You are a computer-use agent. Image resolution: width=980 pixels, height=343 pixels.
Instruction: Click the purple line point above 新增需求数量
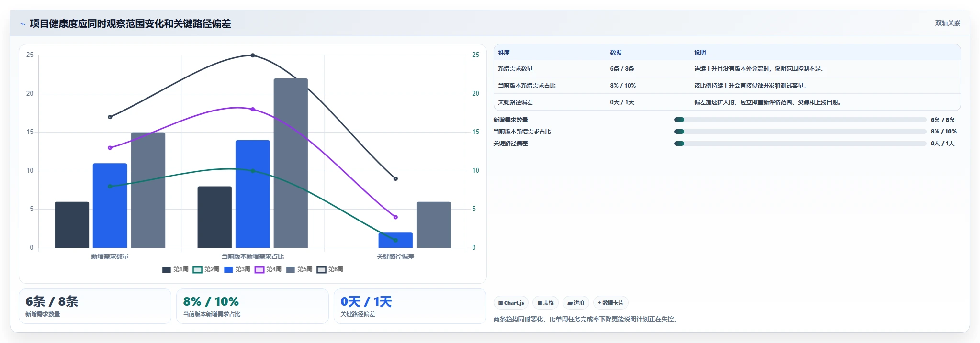tap(110, 148)
